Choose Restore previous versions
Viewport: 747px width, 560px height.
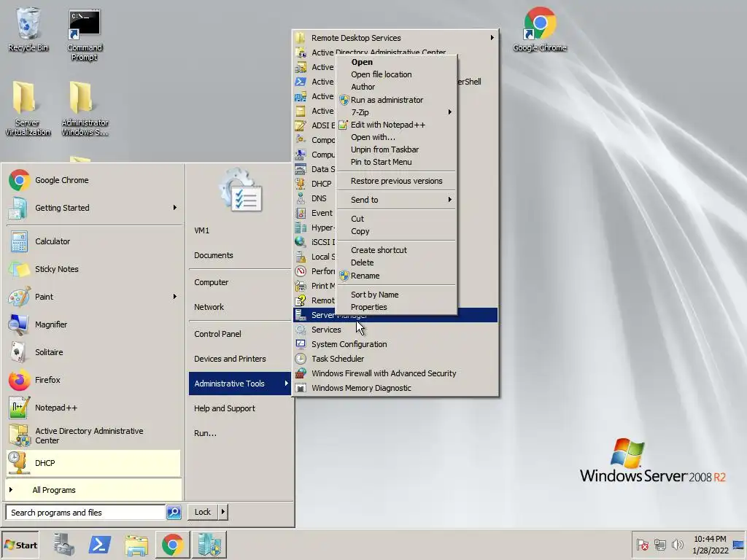point(396,181)
